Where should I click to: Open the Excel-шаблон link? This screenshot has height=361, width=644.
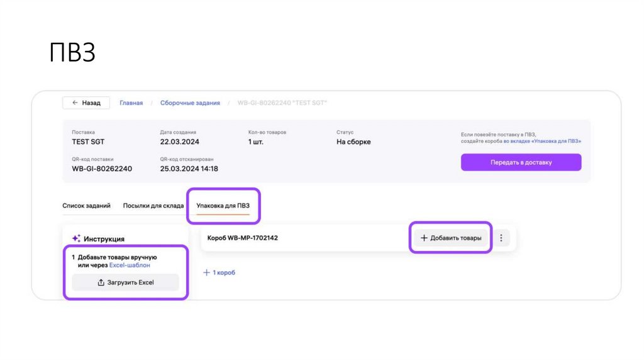point(130,265)
